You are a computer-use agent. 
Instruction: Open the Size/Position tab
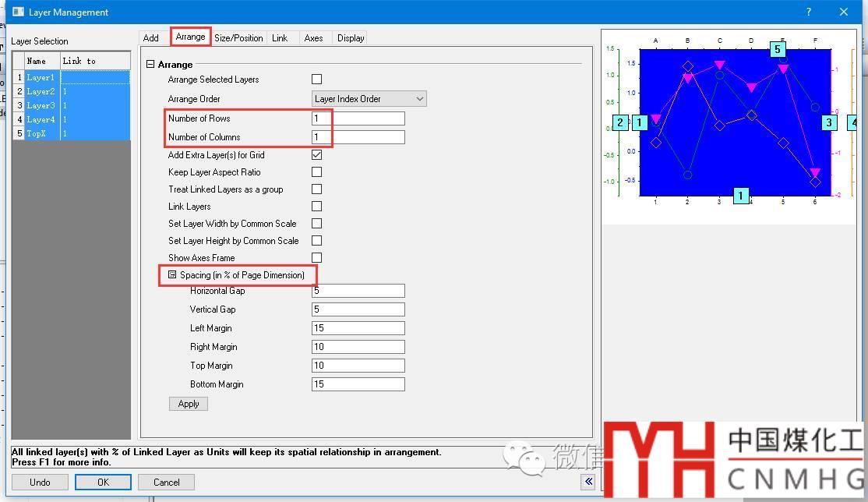click(x=238, y=37)
